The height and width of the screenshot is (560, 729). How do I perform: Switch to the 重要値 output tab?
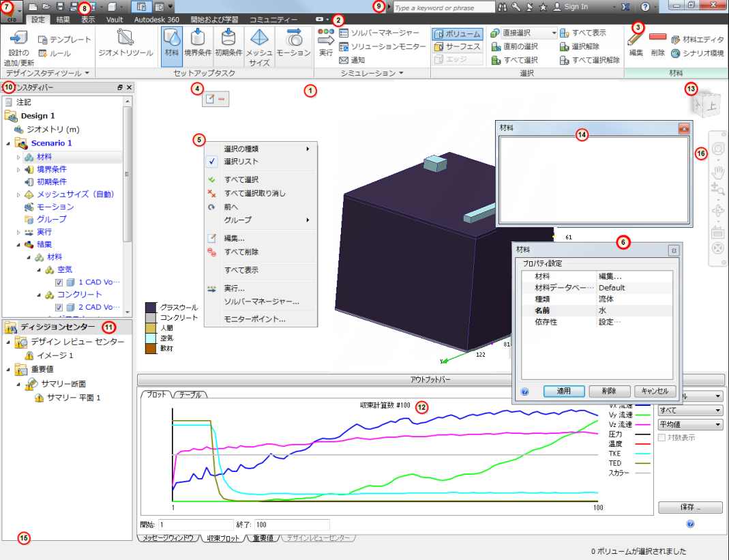(x=263, y=538)
